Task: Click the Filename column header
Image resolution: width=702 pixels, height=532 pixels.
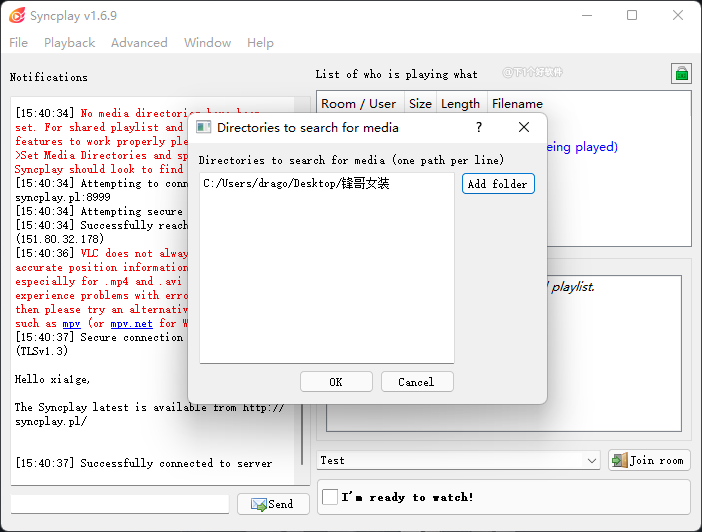Action: (x=517, y=103)
